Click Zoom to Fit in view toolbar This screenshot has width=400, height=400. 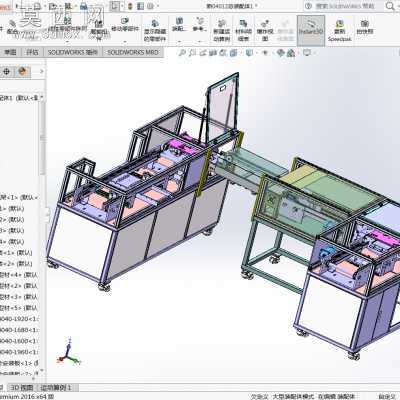pos(182,53)
